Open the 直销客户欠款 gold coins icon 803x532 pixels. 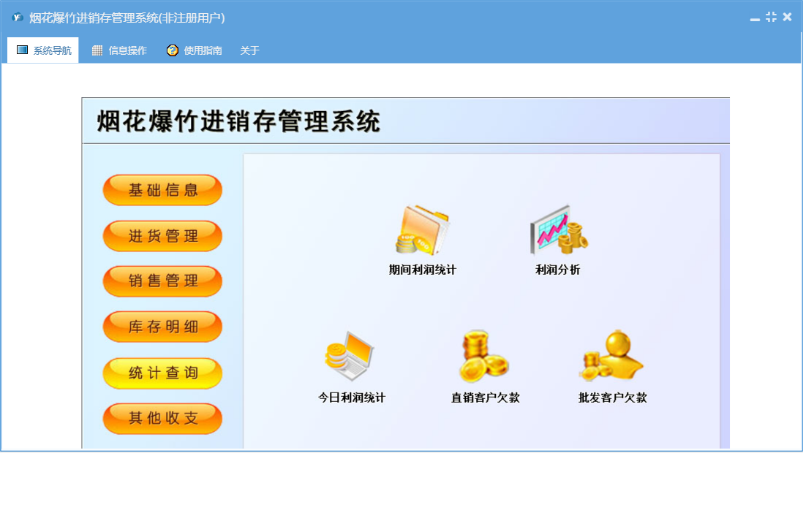point(484,356)
